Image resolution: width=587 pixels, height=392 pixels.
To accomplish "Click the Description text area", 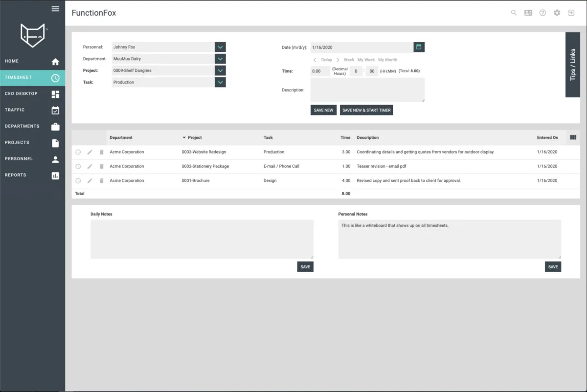I will tap(367, 90).
